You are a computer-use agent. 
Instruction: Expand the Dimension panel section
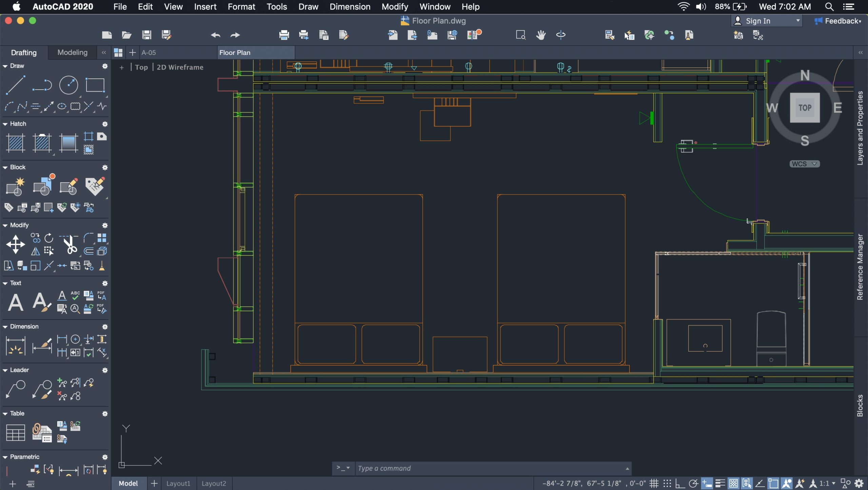click(x=5, y=326)
